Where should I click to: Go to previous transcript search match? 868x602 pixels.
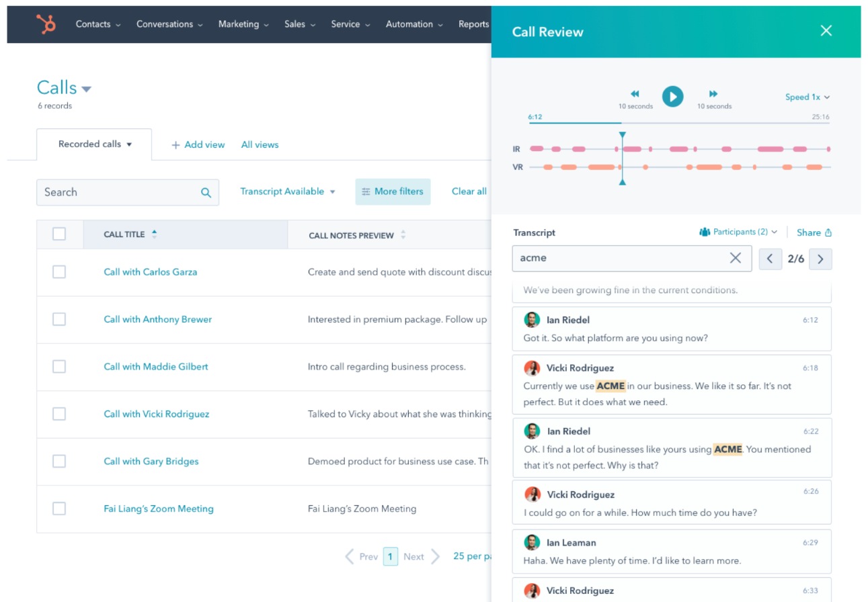tap(770, 259)
